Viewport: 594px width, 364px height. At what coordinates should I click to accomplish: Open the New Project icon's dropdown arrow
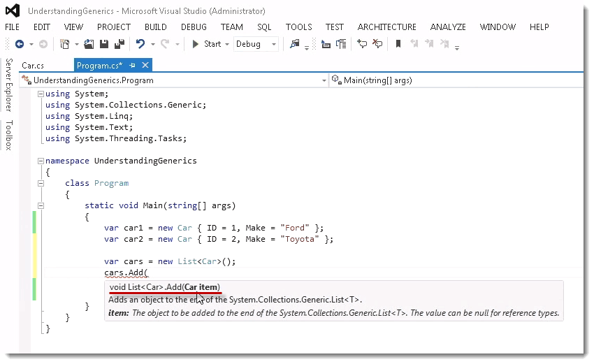77,44
